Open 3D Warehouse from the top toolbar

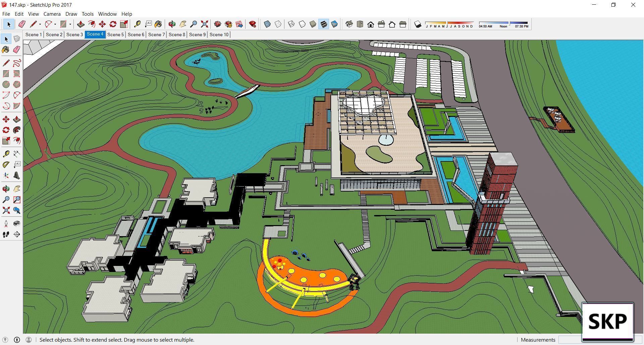click(218, 24)
